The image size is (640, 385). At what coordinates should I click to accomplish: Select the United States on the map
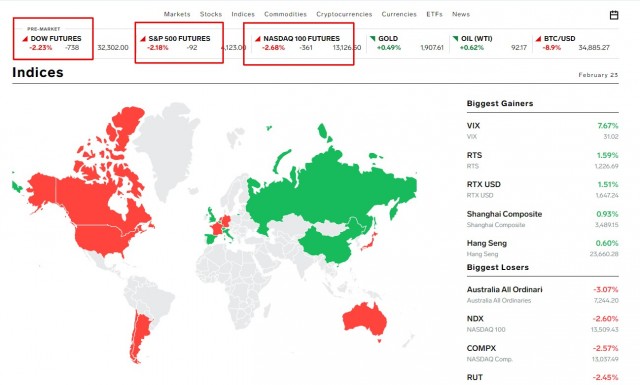(102, 239)
